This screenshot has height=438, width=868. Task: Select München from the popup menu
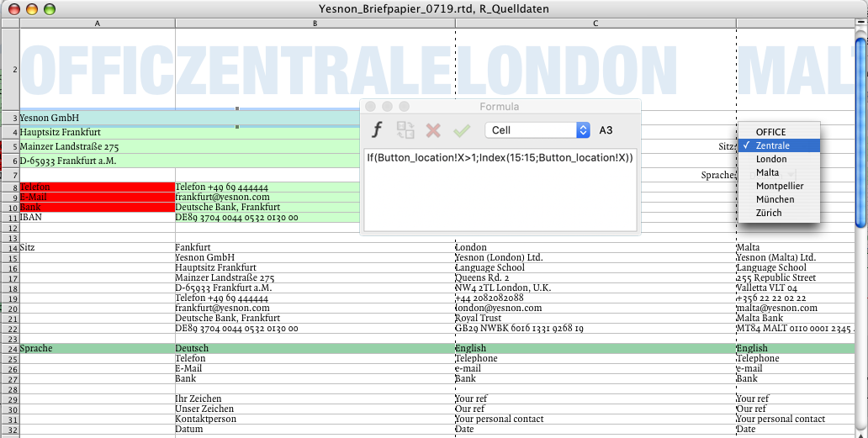[775, 199]
